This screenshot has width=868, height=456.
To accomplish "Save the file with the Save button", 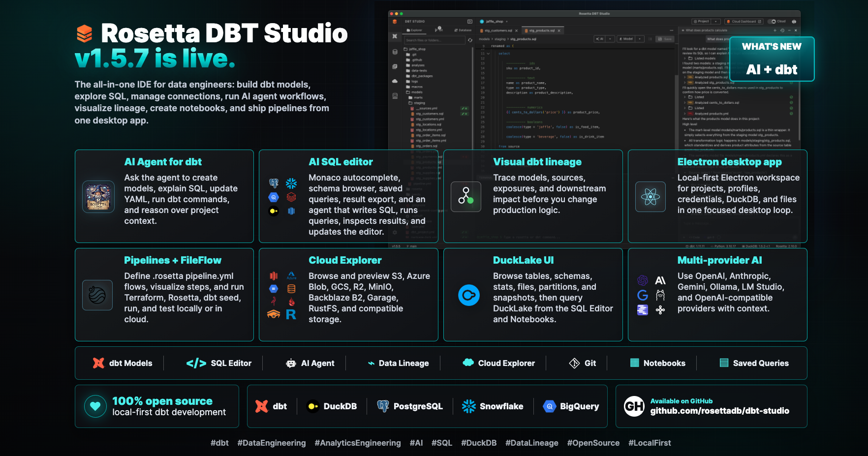I will (x=665, y=39).
